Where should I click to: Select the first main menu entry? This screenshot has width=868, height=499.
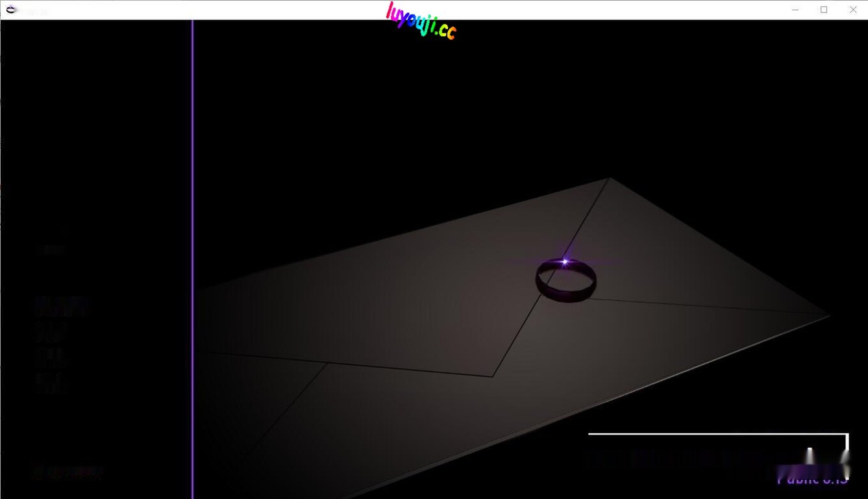click(62, 306)
